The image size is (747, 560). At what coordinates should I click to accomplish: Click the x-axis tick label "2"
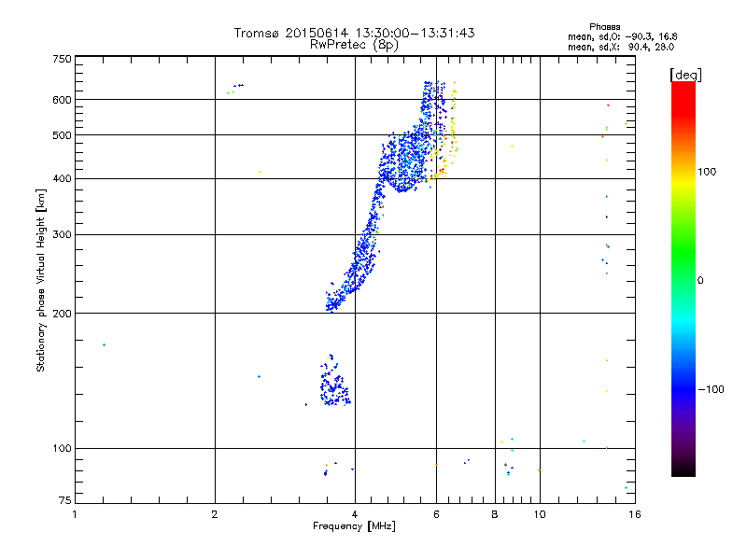tap(215, 514)
